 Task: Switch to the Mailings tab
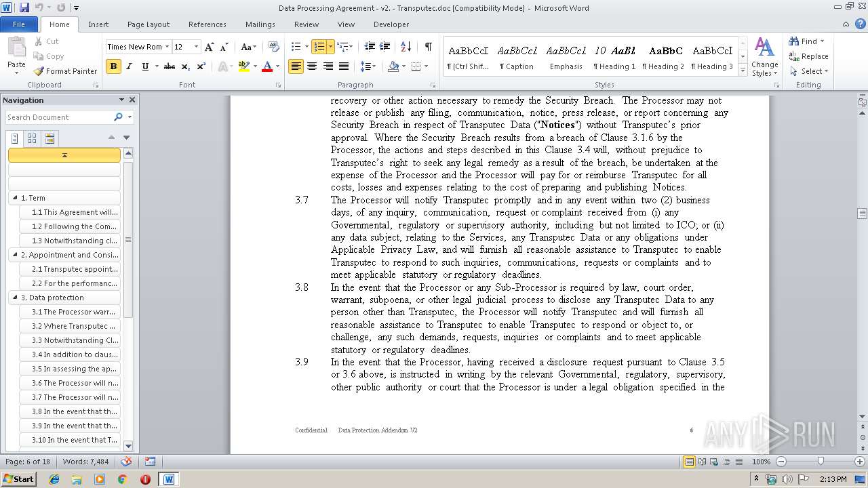point(260,24)
